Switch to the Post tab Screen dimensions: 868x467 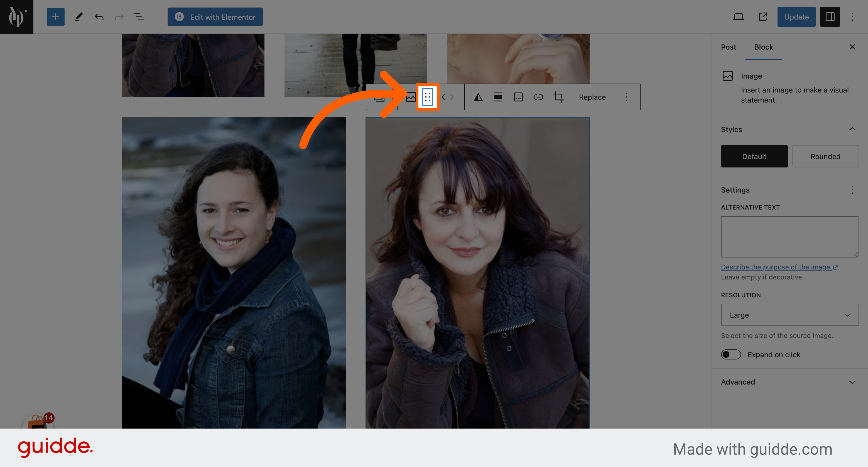coord(728,47)
